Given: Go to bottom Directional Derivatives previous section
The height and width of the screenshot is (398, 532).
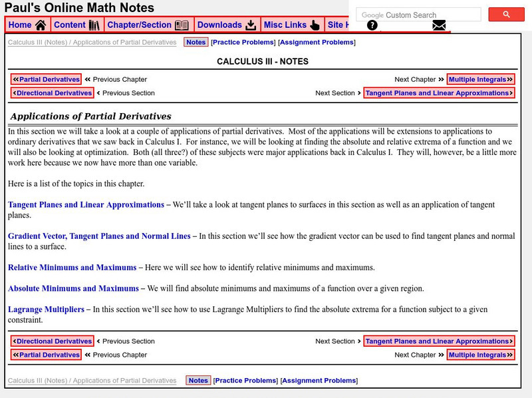Looking at the screenshot, I should [x=53, y=341].
